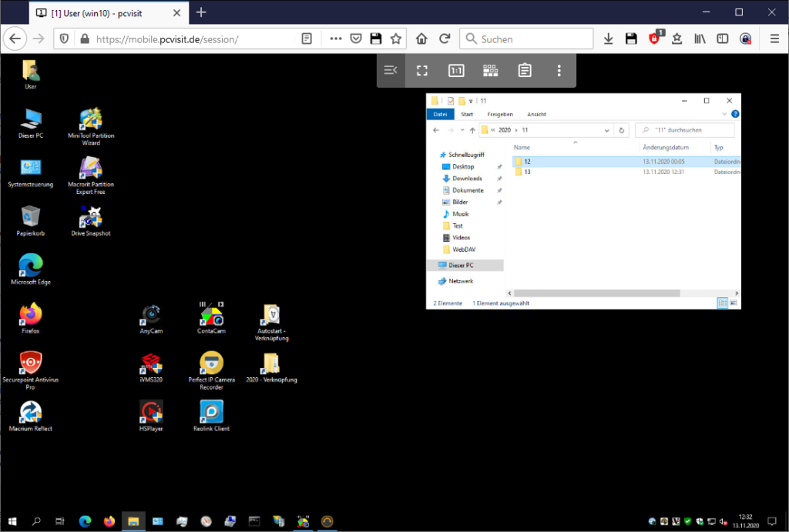Click the Explorer horizontal scrollbar
The height and width of the screenshot is (532, 789).
[x=597, y=293]
